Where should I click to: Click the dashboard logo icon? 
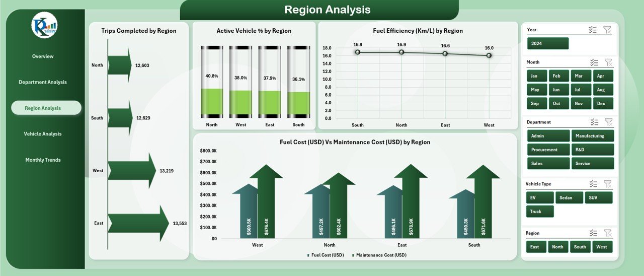click(x=44, y=25)
